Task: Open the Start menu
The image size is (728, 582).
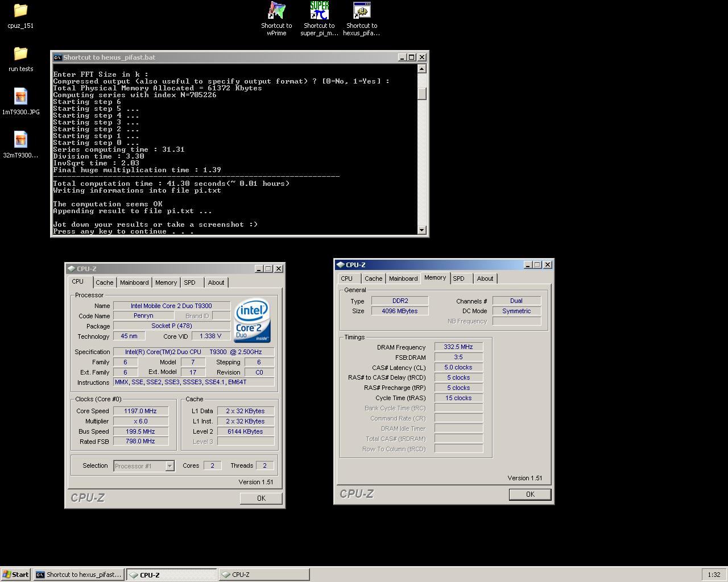Action: click(16, 575)
